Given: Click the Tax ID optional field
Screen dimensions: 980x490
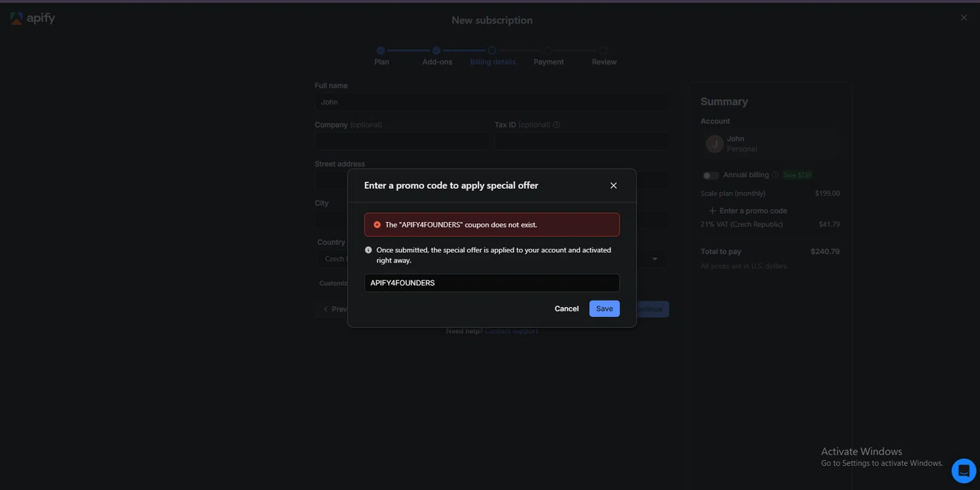Looking at the screenshot, I should 581,141.
